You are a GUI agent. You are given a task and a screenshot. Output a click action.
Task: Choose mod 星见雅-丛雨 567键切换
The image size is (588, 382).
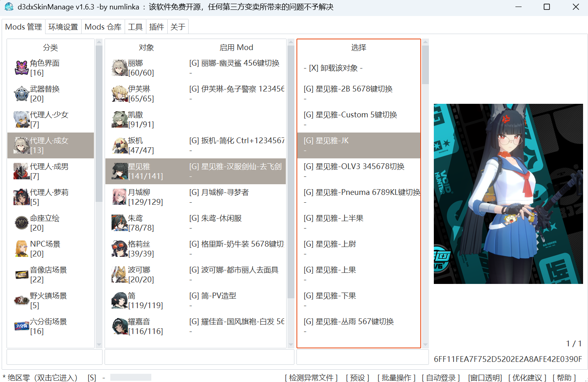(x=359, y=326)
